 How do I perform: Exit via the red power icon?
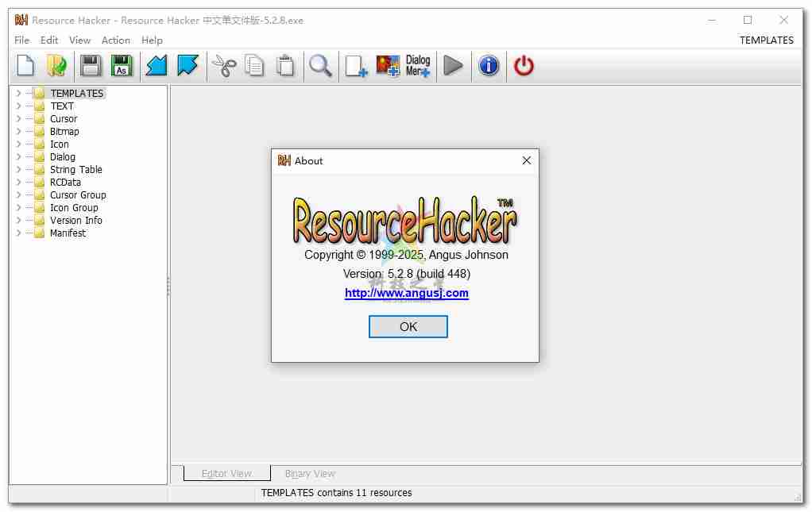click(x=523, y=66)
